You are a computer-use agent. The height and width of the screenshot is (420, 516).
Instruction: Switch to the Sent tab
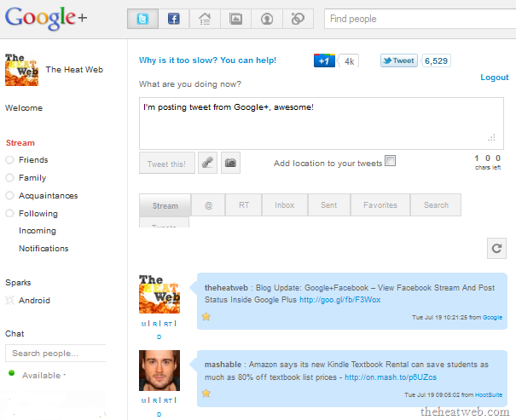[328, 205]
